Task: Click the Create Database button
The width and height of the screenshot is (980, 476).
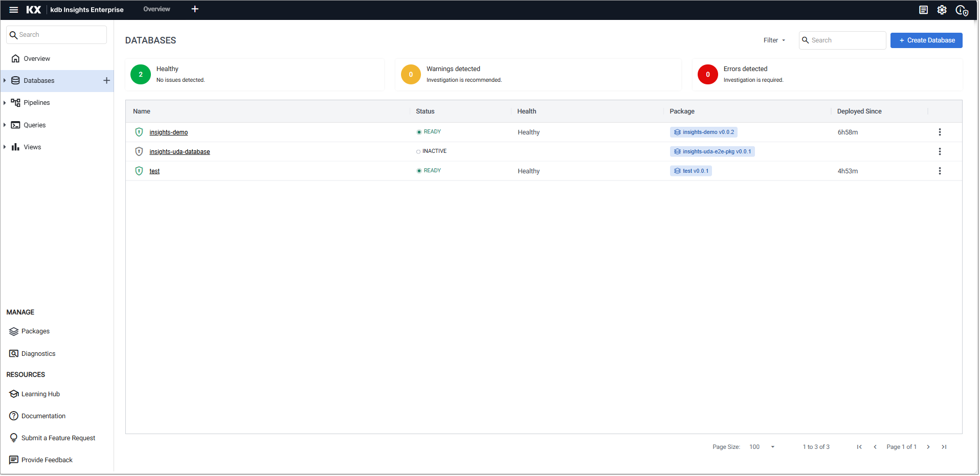Action: [x=926, y=40]
